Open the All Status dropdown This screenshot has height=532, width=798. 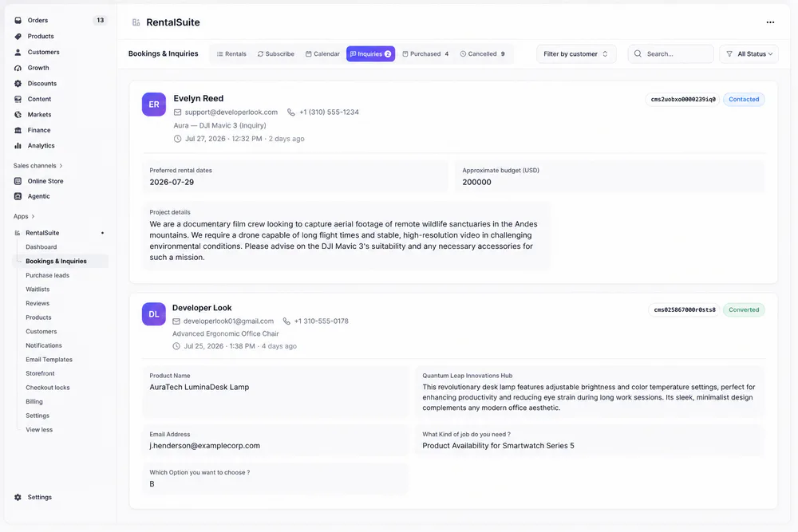749,54
